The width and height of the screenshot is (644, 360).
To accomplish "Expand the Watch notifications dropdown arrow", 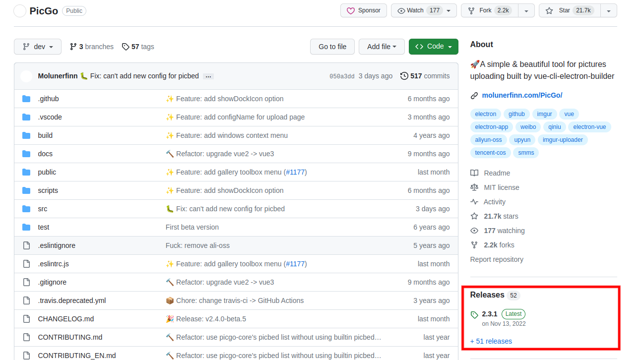I will (x=449, y=10).
